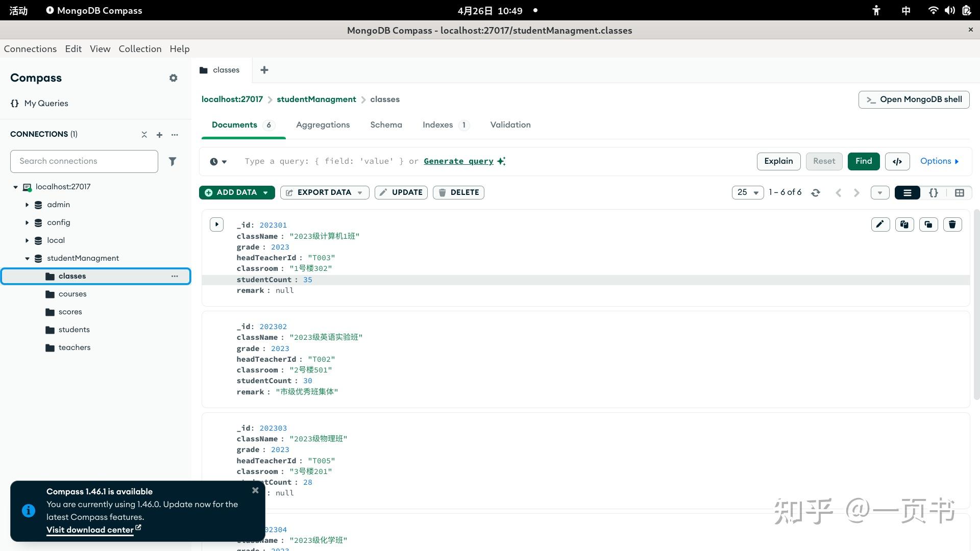Viewport: 980px width, 551px height.
Task: Switch to table view
Action: [959, 193]
